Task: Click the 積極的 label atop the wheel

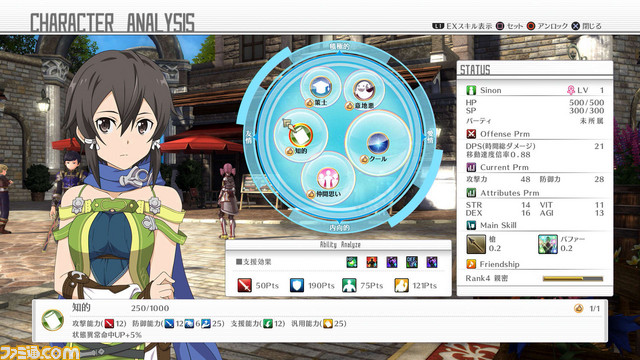Action: pos(339,47)
